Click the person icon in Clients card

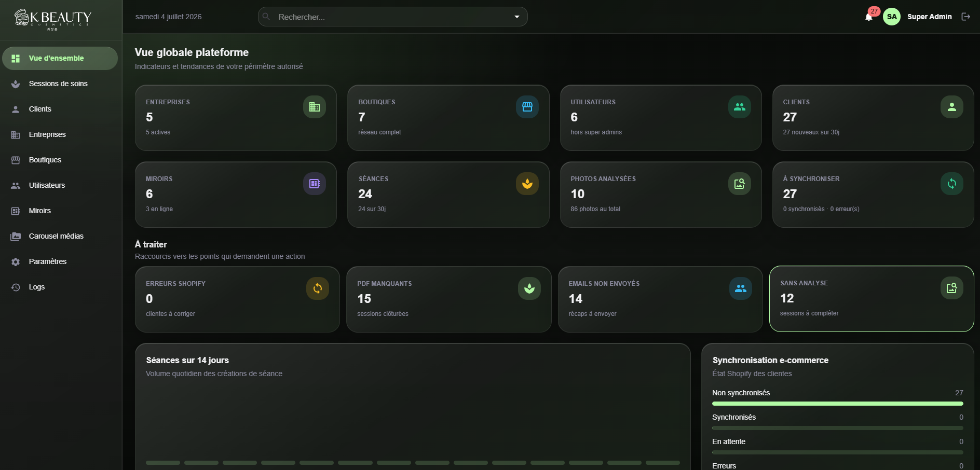click(952, 107)
